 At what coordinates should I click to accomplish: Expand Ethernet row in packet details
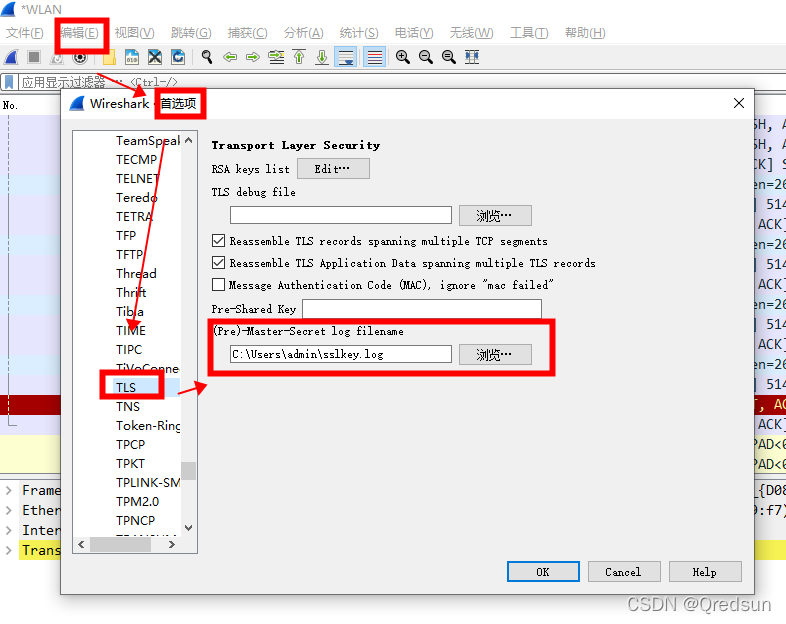pyautogui.click(x=9, y=510)
